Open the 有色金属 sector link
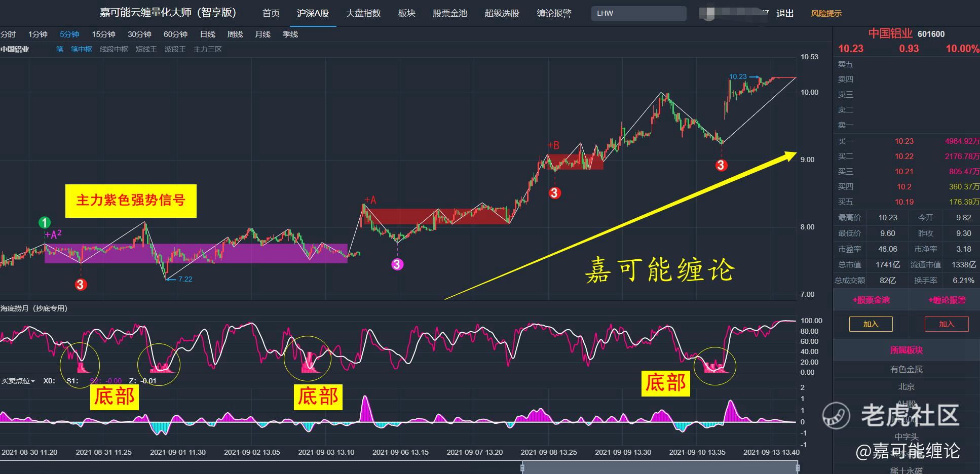 coord(907,369)
